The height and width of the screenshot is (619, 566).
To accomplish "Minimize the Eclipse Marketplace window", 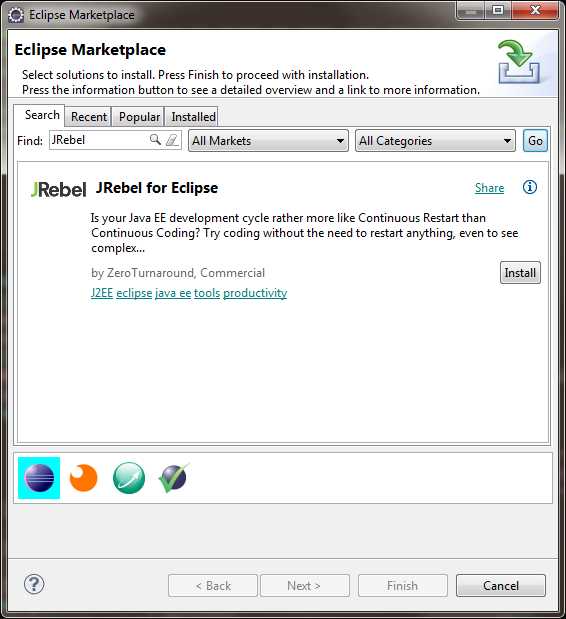I will pos(470,10).
